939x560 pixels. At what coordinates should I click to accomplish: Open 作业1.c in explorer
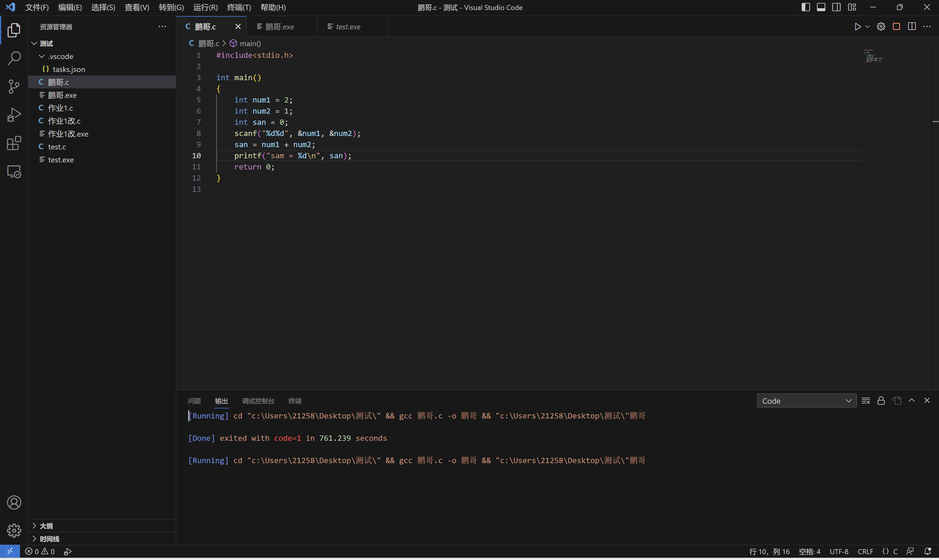point(102,108)
